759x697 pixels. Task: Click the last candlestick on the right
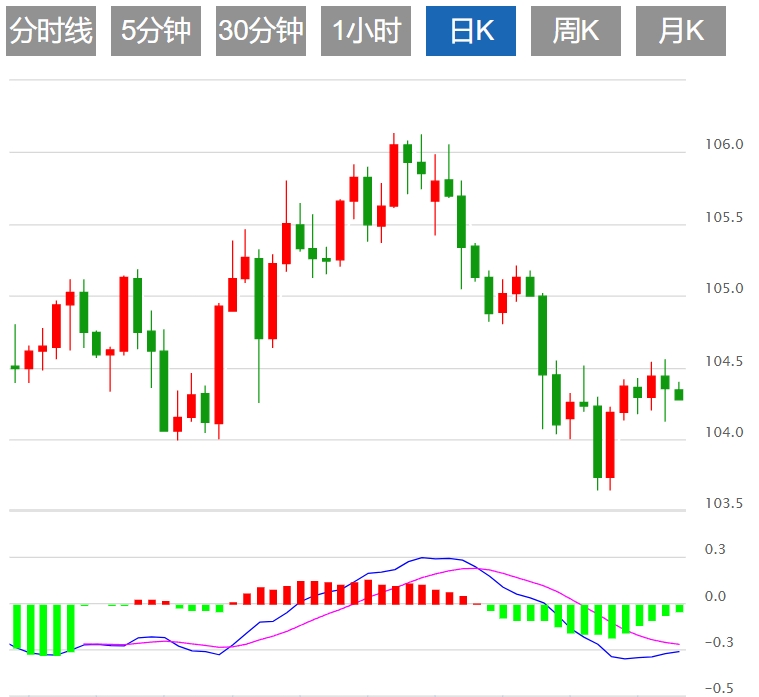(x=679, y=394)
